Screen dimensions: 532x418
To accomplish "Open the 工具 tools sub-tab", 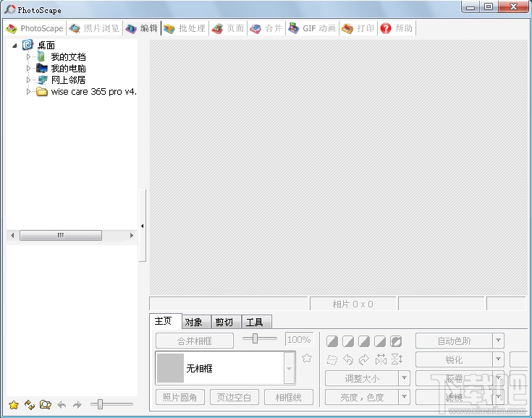I will pyautogui.click(x=256, y=322).
